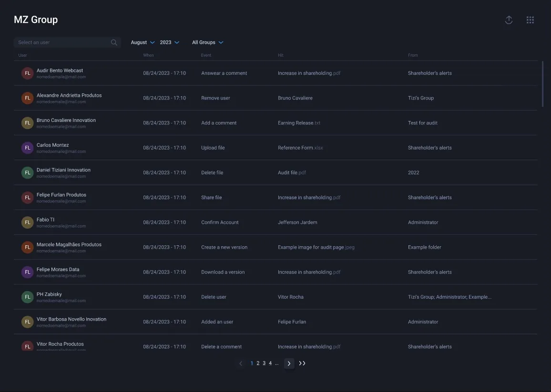The width and height of the screenshot is (551, 392).
Task: Go to page 1
Action: [252, 363]
